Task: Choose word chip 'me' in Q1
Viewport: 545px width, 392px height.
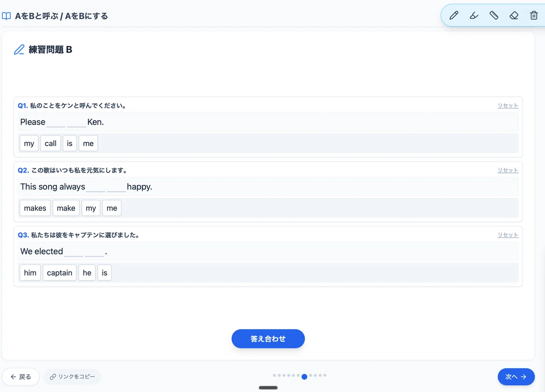Action: click(x=88, y=143)
